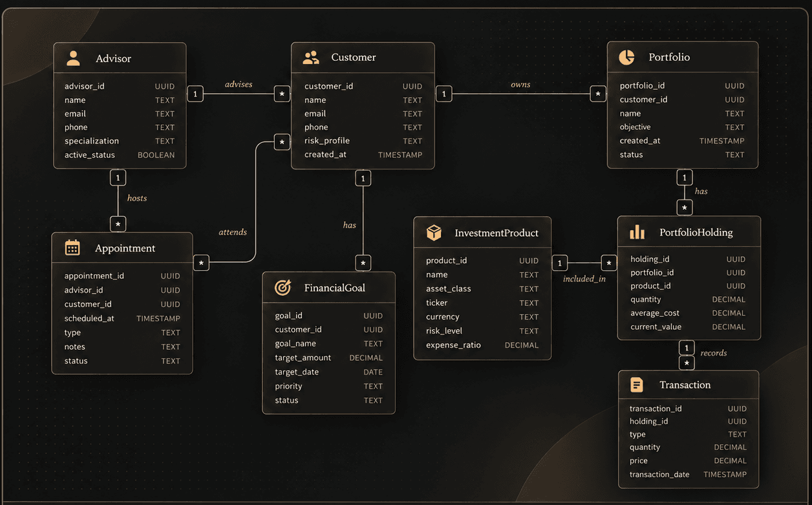
Task: Select the Transaction entity title
Action: point(685,385)
